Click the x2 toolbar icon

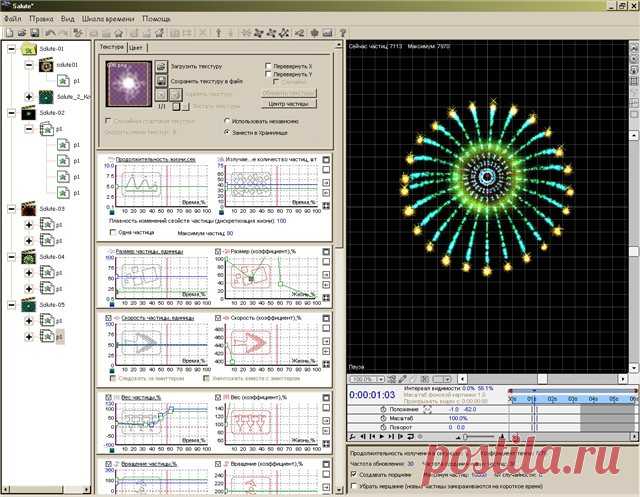pyautogui.click(x=299, y=33)
